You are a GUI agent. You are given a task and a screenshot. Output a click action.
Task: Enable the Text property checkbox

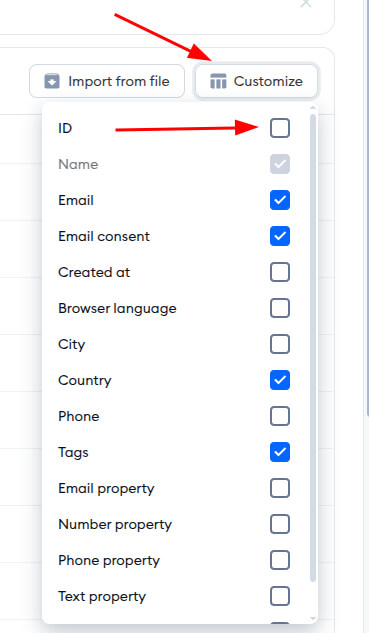[x=280, y=596]
